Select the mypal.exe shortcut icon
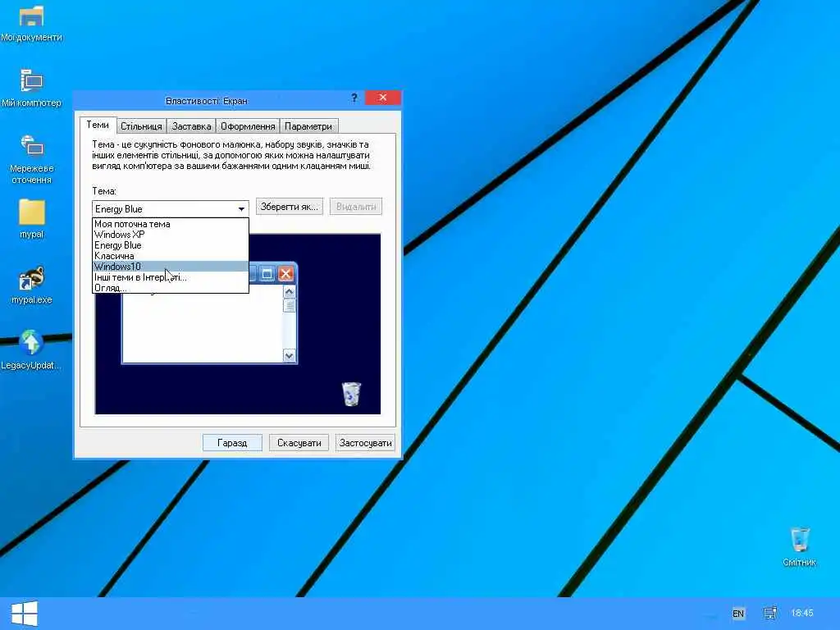This screenshot has width=840, height=630. 32,285
